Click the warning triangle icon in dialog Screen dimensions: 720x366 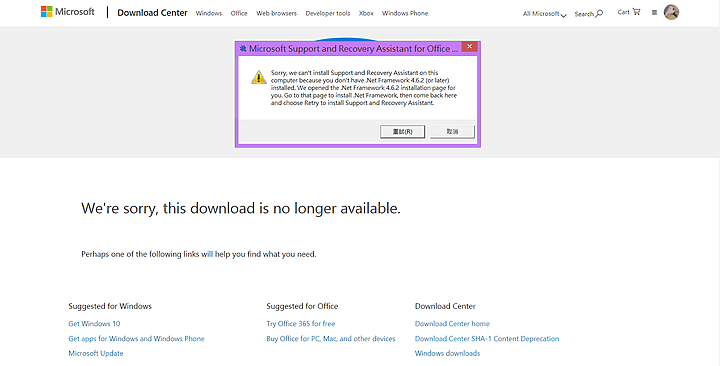click(x=259, y=77)
